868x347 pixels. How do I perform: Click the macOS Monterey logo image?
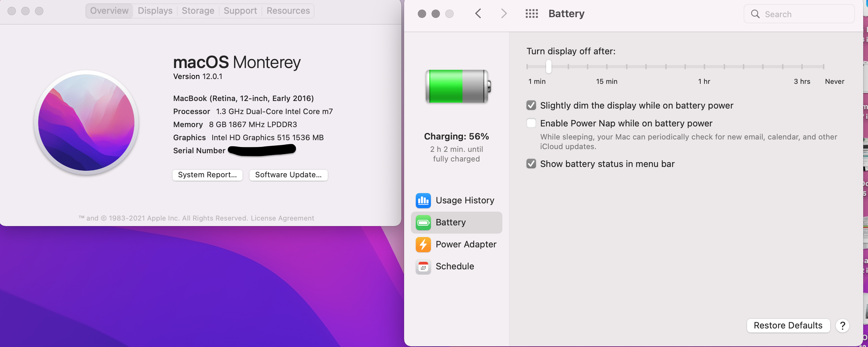coord(86,123)
